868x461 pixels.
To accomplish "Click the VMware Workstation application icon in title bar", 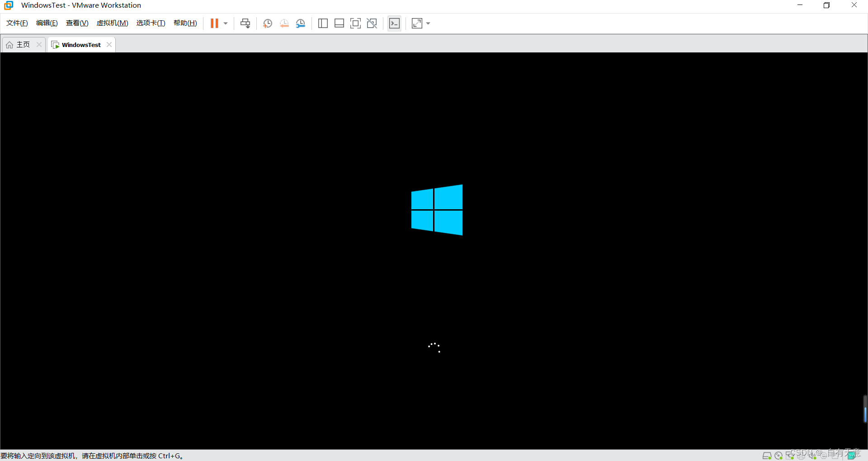I will tap(9, 5).
